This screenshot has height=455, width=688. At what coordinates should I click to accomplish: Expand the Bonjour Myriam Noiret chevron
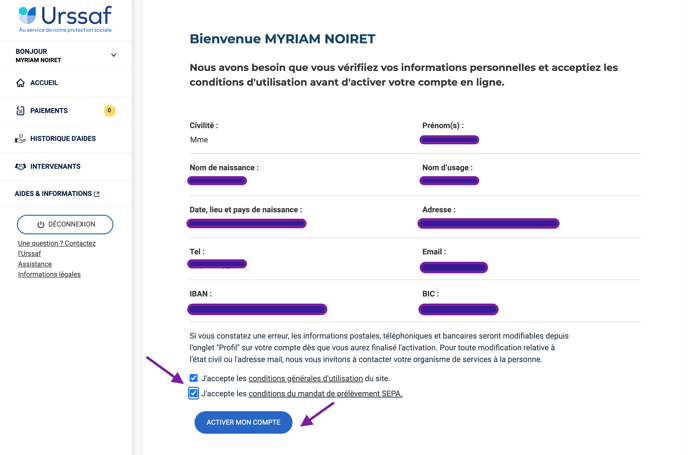click(x=113, y=55)
